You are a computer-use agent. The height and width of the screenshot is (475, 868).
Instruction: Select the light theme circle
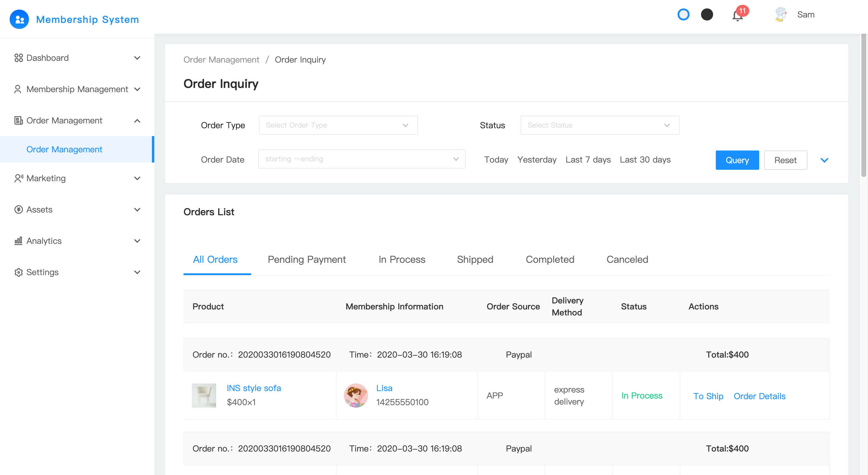[x=683, y=14]
